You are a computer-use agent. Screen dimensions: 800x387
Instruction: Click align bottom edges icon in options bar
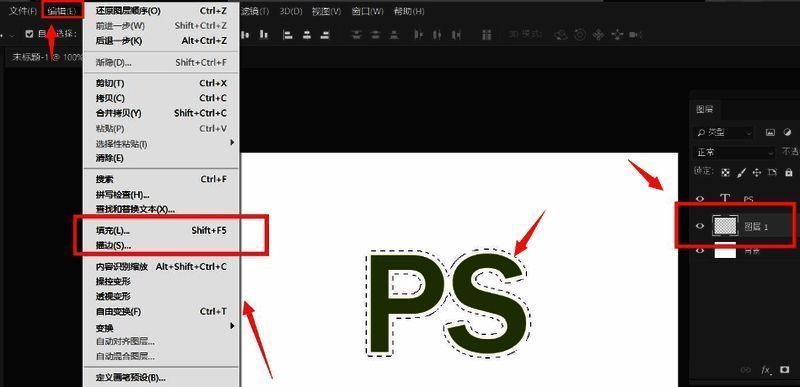263,34
